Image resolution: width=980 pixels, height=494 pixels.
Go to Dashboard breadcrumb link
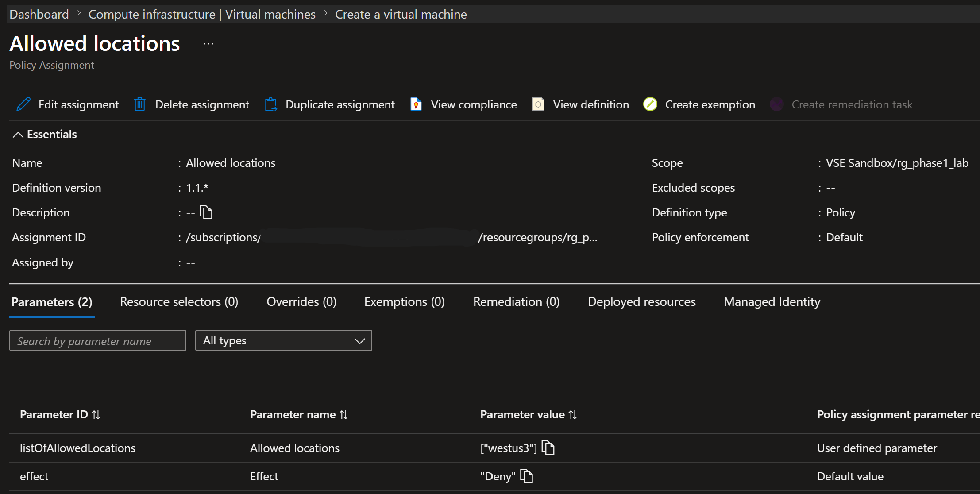pyautogui.click(x=39, y=14)
